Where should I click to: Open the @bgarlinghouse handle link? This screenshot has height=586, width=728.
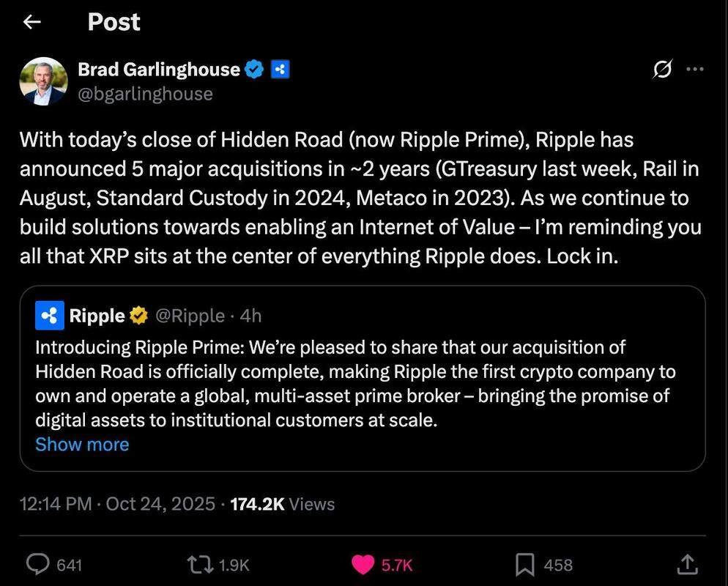(x=145, y=94)
